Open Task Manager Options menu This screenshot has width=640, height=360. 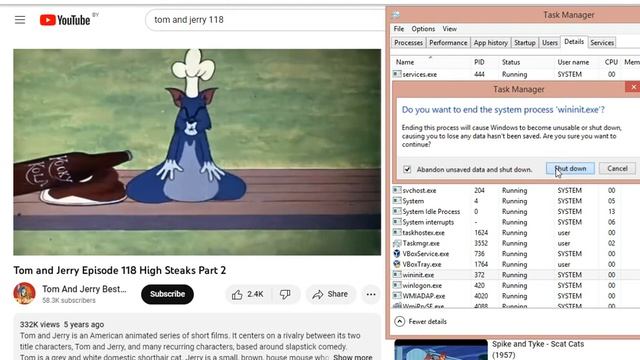423,29
